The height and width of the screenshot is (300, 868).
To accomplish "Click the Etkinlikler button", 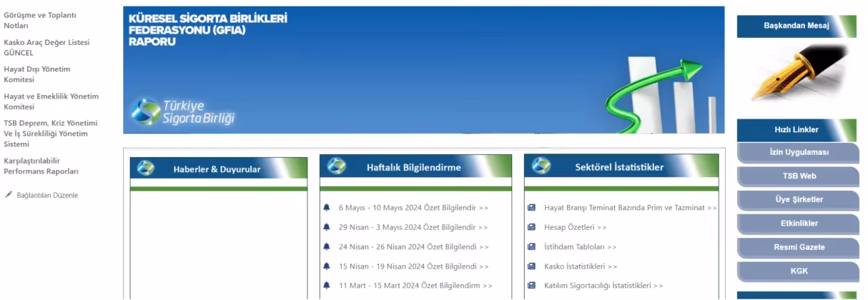I will pos(798,224).
